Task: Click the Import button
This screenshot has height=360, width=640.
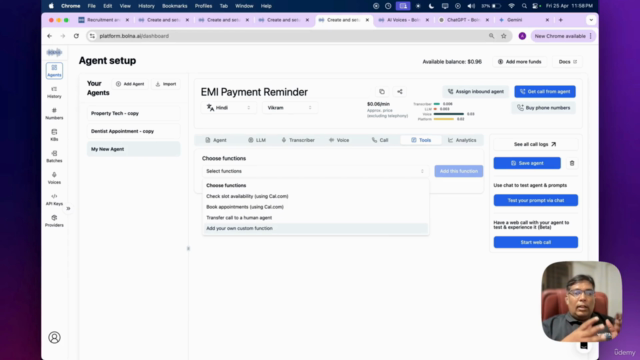Action: coord(166,84)
